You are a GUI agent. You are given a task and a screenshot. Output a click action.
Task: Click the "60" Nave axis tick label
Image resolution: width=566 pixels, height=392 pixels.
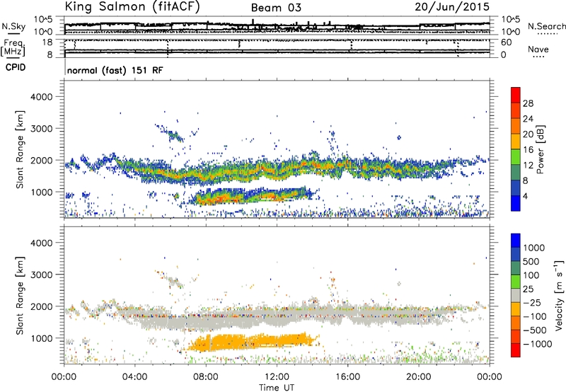point(506,42)
